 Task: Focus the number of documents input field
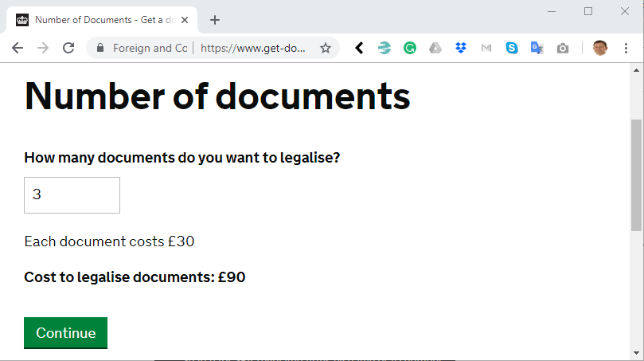click(72, 195)
